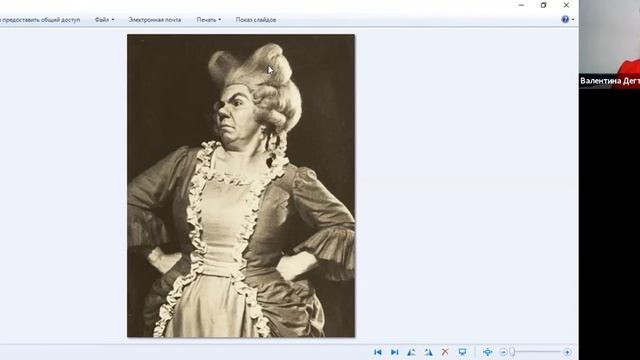Select the Валентина participant video tile
This screenshot has width=640, height=360.
[x=609, y=43]
